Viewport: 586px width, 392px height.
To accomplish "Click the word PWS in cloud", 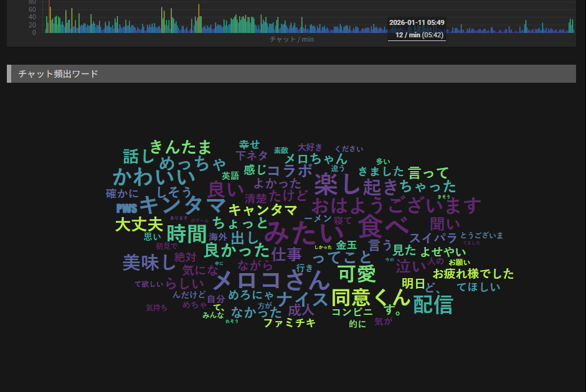I will coord(126,208).
